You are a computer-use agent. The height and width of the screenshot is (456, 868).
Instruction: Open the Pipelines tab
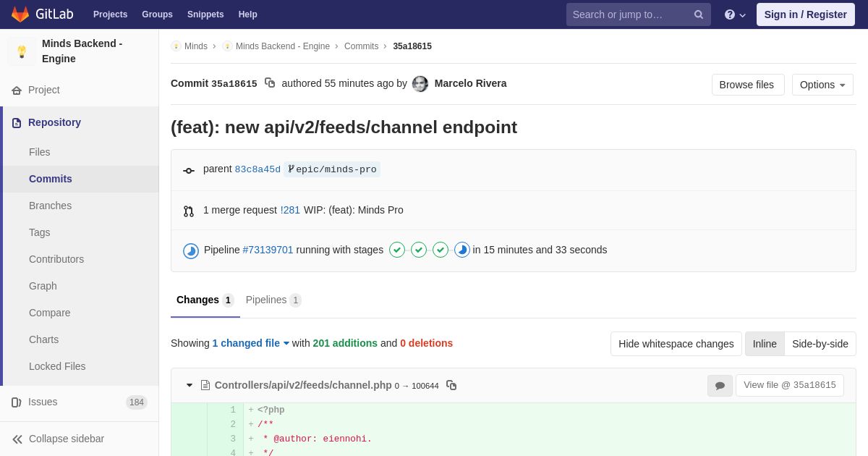point(273,300)
